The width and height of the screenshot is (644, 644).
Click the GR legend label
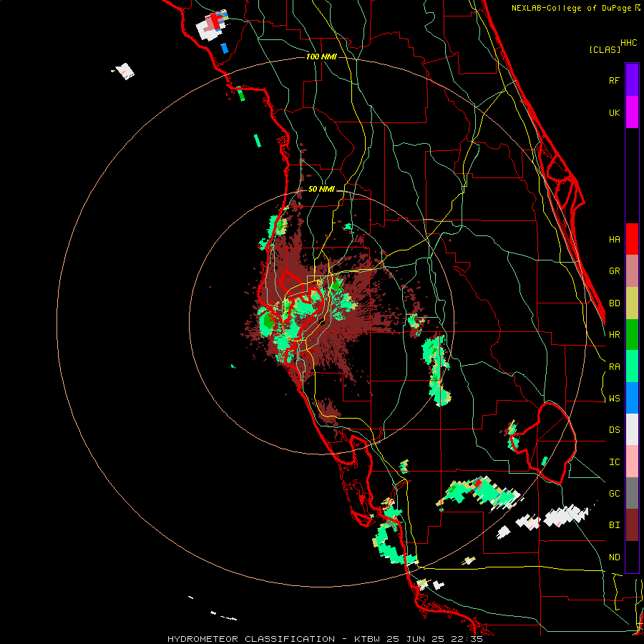(614, 271)
